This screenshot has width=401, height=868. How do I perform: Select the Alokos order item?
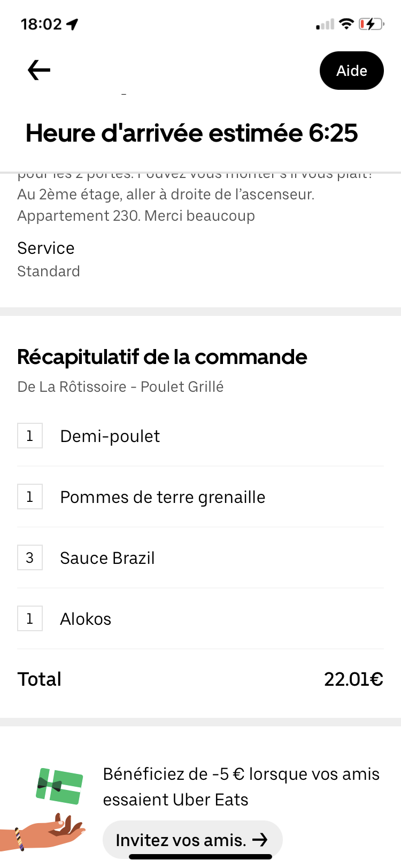coord(86,619)
